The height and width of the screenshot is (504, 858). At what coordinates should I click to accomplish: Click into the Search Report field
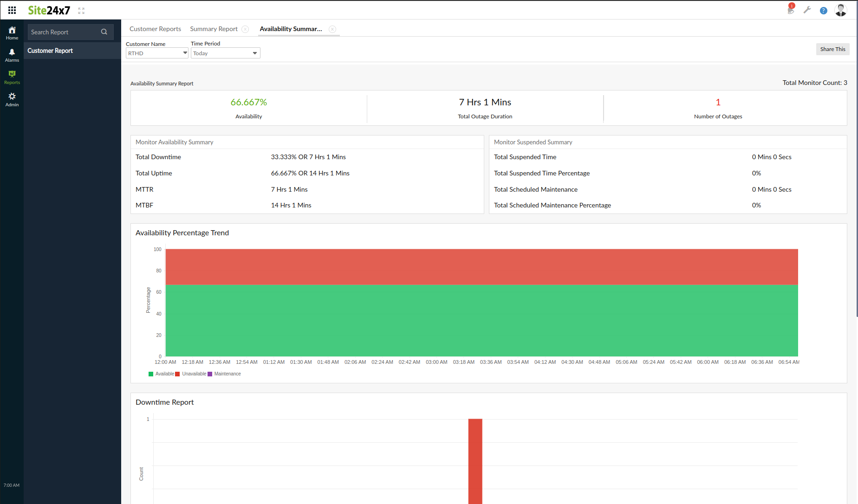point(64,32)
